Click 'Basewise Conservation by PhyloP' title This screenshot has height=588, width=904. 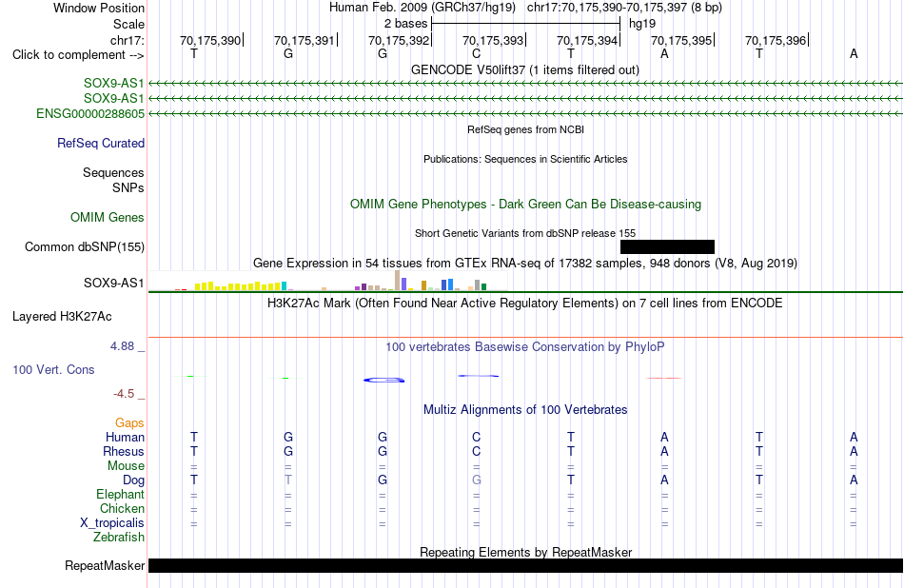click(x=525, y=347)
